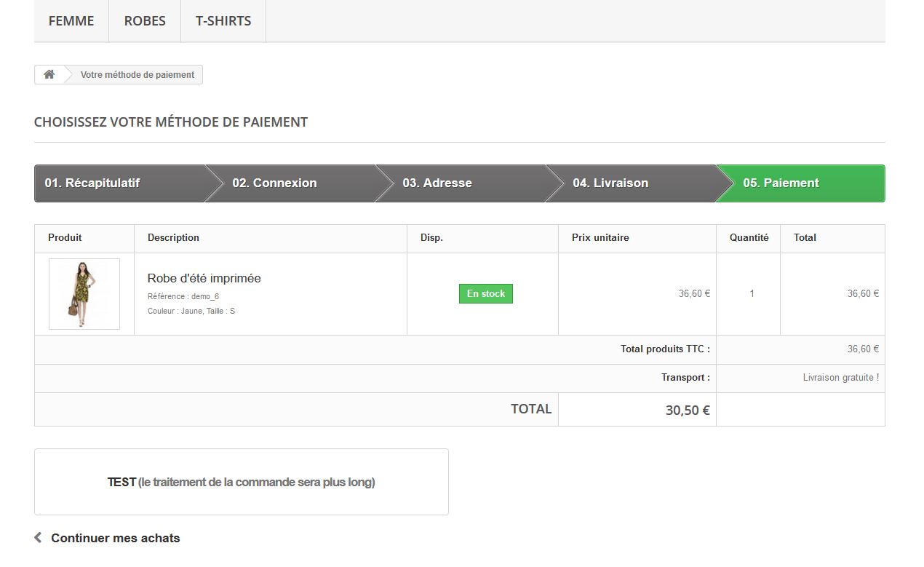Click the 30,50 € total amount
Image resolution: width=924 pixels, height=567 pixels.
(x=688, y=411)
